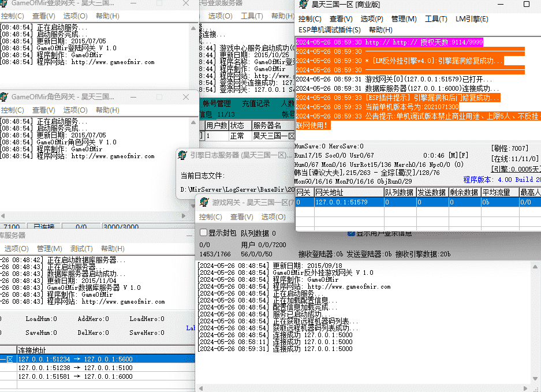The height and width of the screenshot is (392, 541).
Task: Click the 已连接 status bar entry
Action: [x=43, y=227]
